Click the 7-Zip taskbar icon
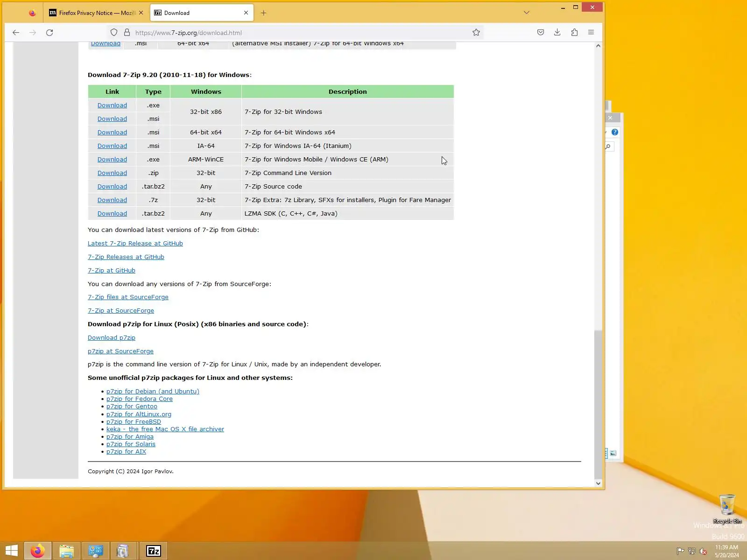 pyautogui.click(x=154, y=551)
